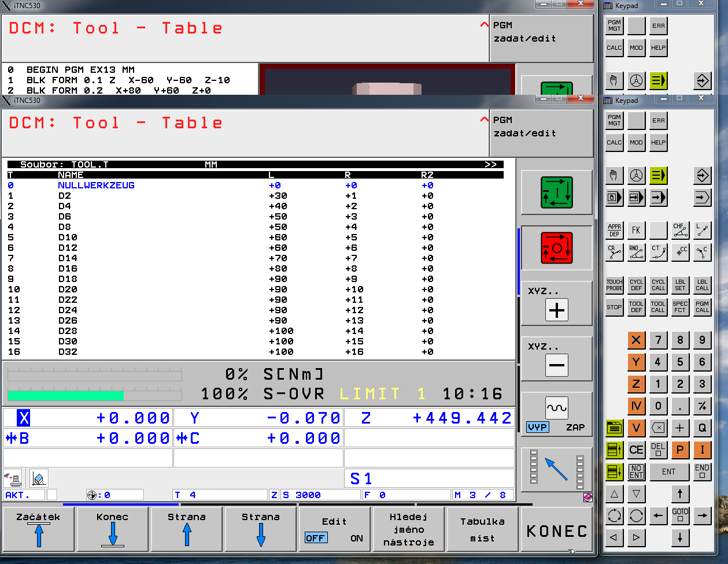The width and height of the screenshot is (728, 564).
Task: Toggle the plus/minus sign key
Action: coord(702,406)
